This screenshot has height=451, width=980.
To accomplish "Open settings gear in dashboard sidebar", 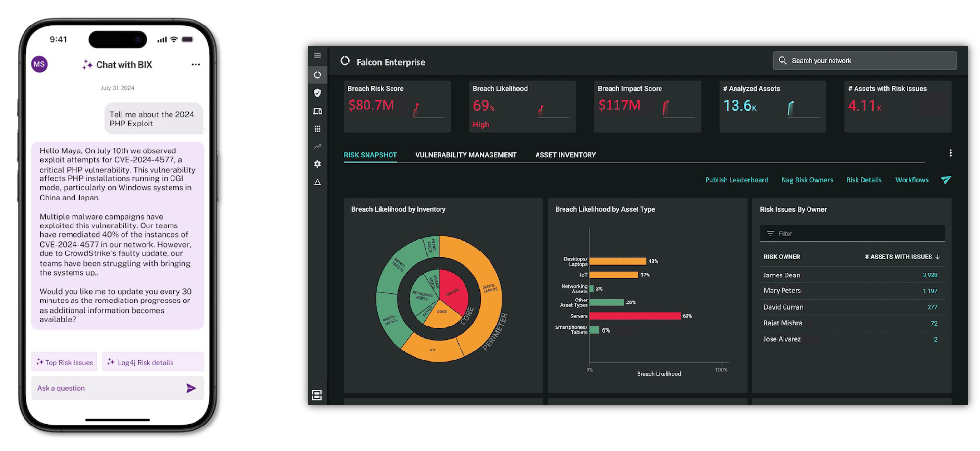I will click(318, 164).
